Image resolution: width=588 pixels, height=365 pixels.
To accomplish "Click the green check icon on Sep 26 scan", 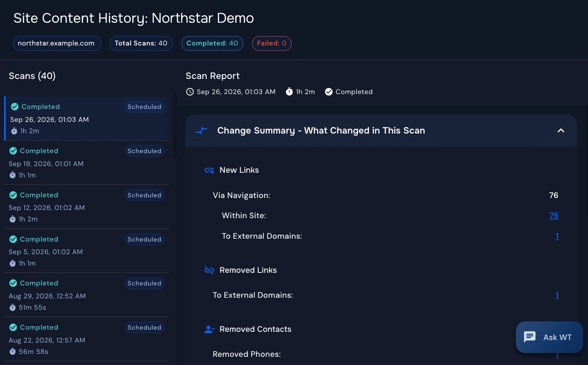I will point(15,107).
